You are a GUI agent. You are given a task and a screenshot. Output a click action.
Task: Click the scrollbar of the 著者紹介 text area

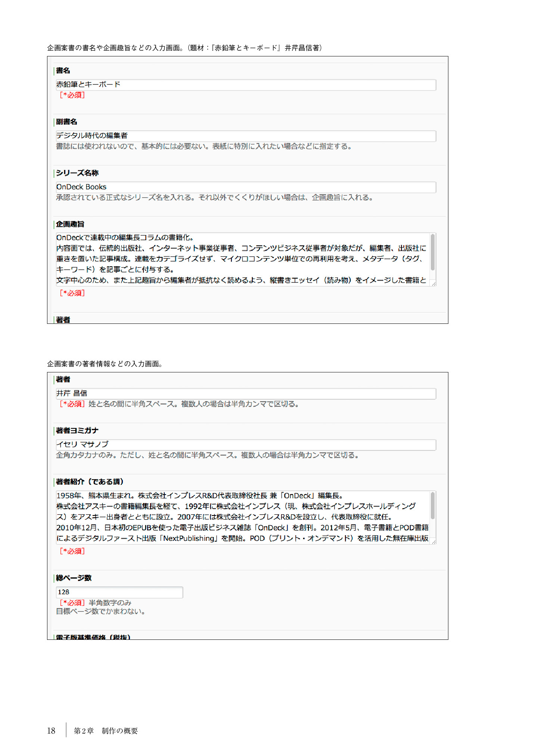(433, 506)
